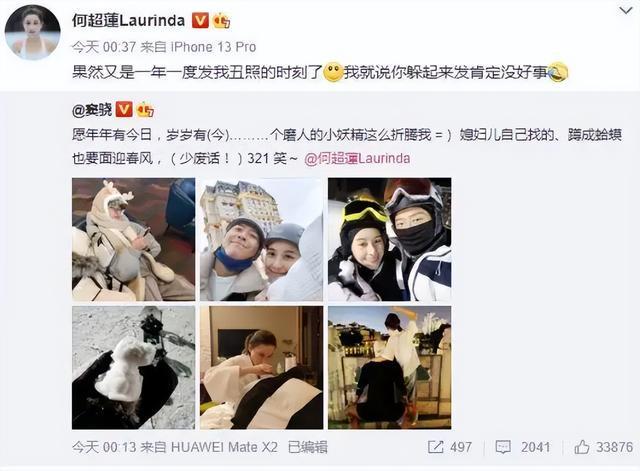Click the iPhone 13 Pro source link

[213, 47]
